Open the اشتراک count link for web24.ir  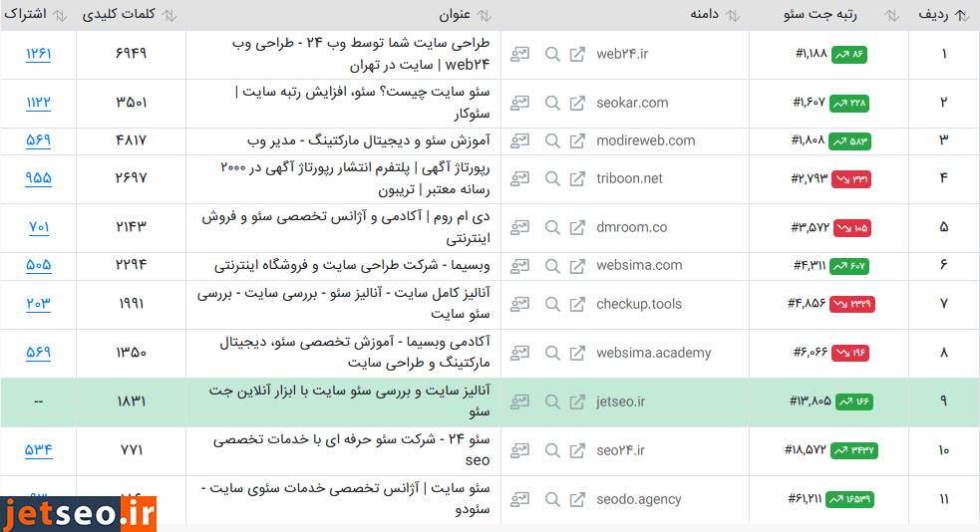pyautogui.click(x=39, y=54)
